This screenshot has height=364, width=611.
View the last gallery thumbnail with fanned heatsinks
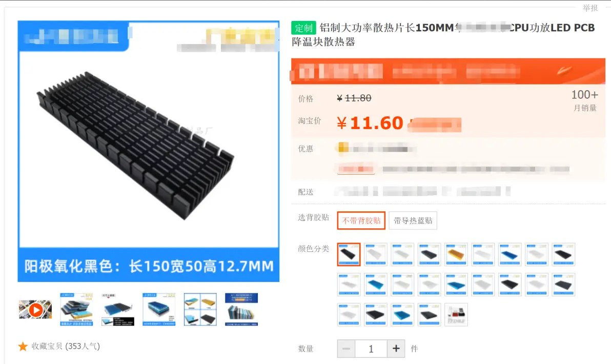coord(241,310)
